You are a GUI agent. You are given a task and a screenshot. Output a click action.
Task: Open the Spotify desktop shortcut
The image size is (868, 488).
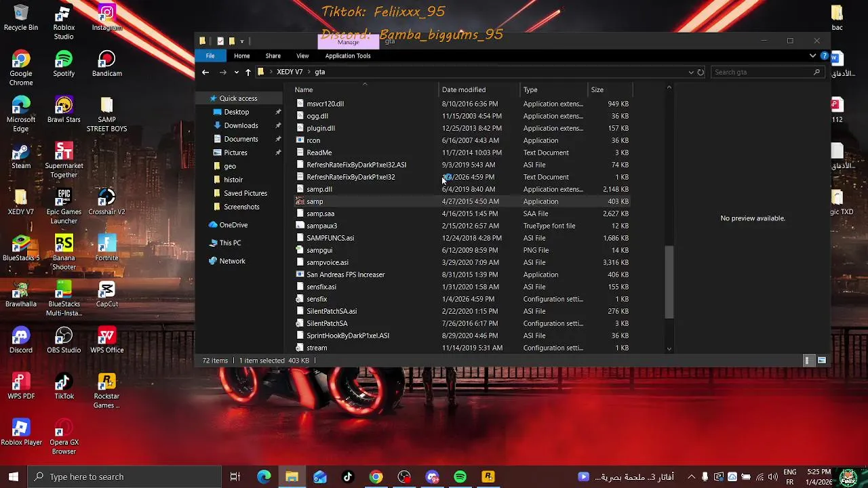point(64,64)
